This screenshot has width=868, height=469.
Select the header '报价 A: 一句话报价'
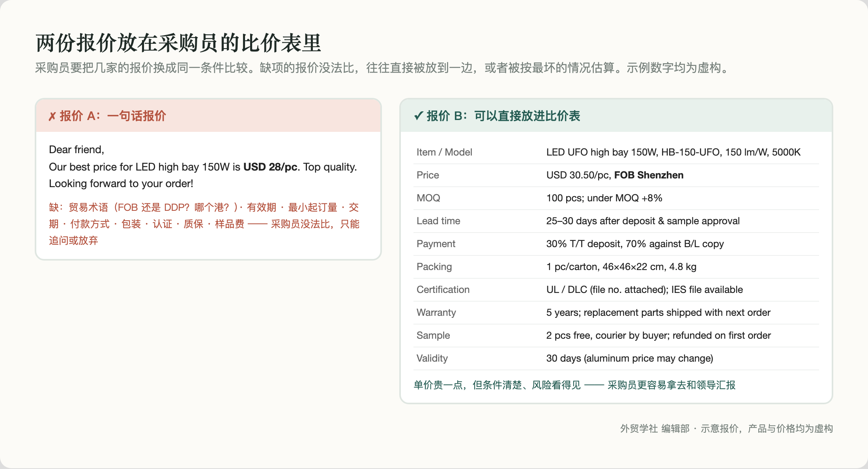coord(112,116)
